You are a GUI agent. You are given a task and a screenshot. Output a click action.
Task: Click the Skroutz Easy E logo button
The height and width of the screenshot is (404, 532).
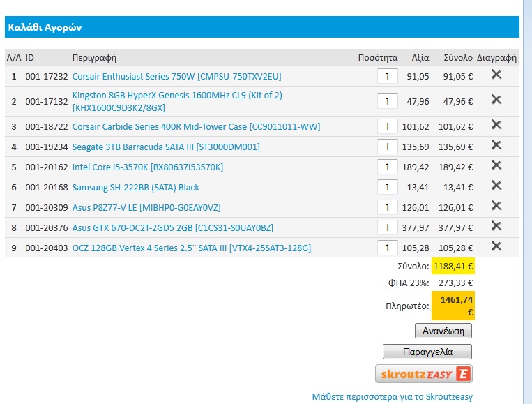point(424,374)
